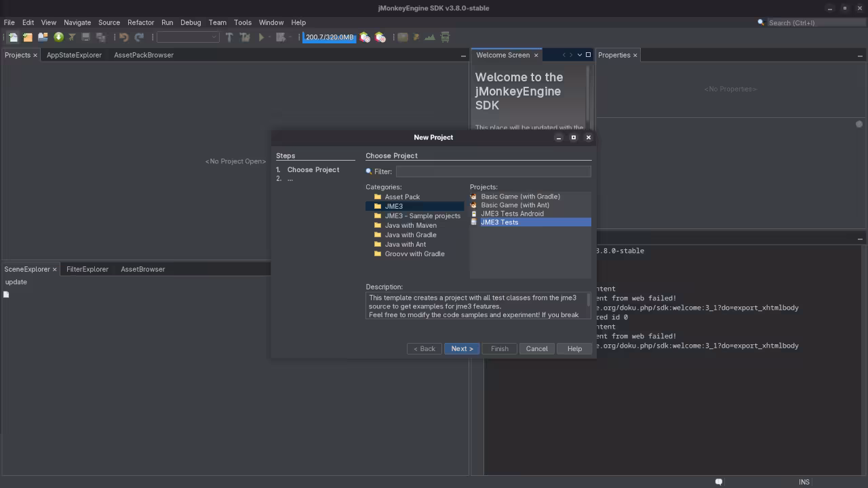
Task: Click the magnifier icon in the Search box
Action: tap(761, 22)
